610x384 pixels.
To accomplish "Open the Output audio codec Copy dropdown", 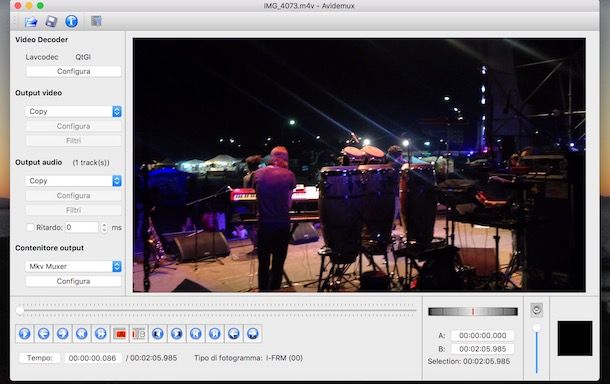I will point(74,181).
